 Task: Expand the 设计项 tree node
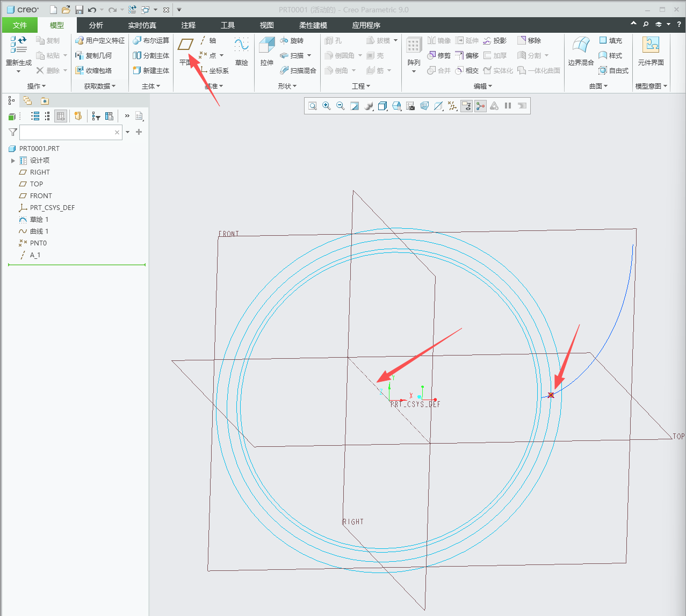pos(13,161)
